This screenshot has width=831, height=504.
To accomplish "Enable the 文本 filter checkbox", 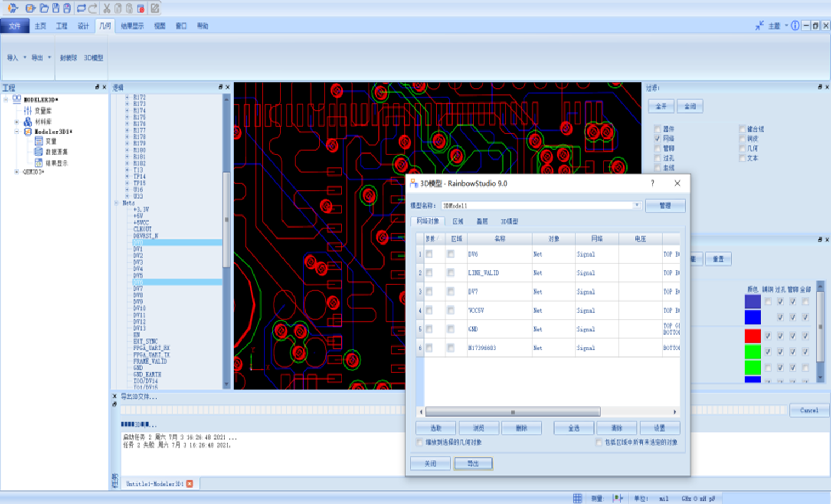I will [742, 158].
